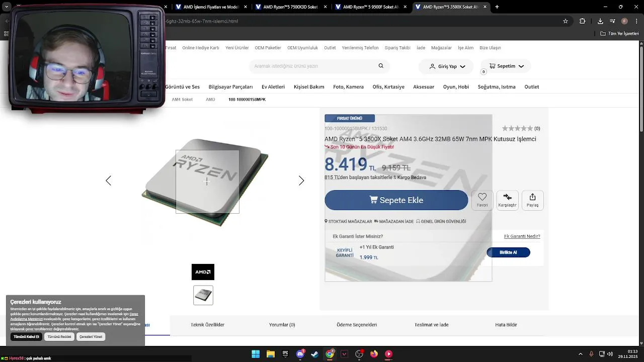This screenshot has height=362, width=644.
Task: Open Chrome media control icon
Action: (612, 21)
